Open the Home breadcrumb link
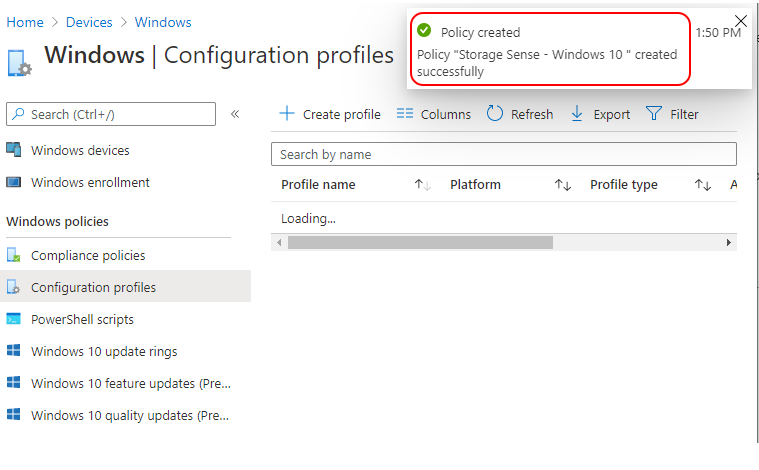Screen dimensions: 759x470 25,22
